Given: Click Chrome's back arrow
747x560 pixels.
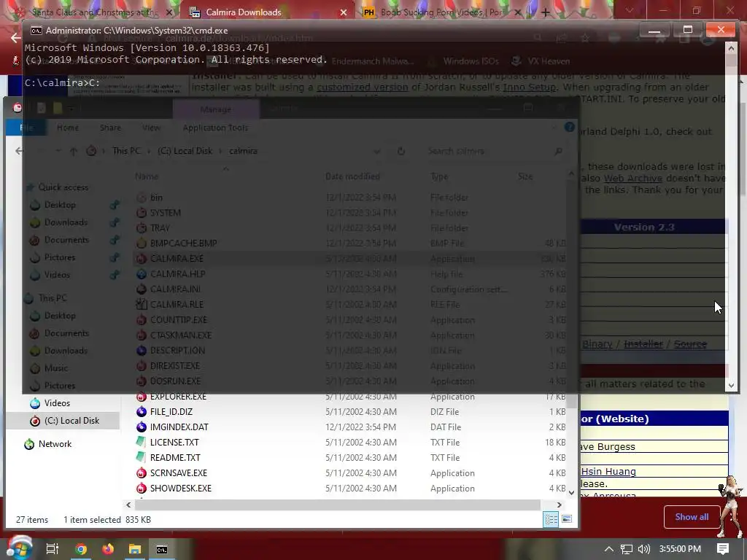Looking at the screenshot, I should (15, 38).
